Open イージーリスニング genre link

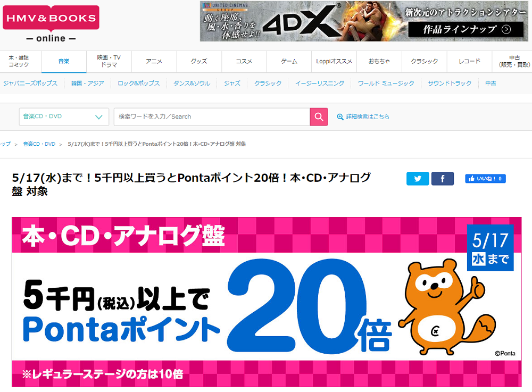click(319, 83)
